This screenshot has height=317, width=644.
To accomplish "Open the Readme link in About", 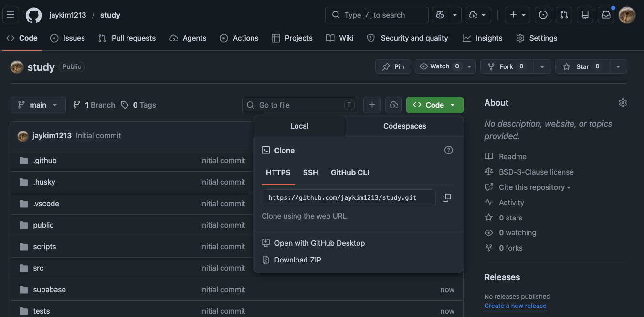I will 506,156.
